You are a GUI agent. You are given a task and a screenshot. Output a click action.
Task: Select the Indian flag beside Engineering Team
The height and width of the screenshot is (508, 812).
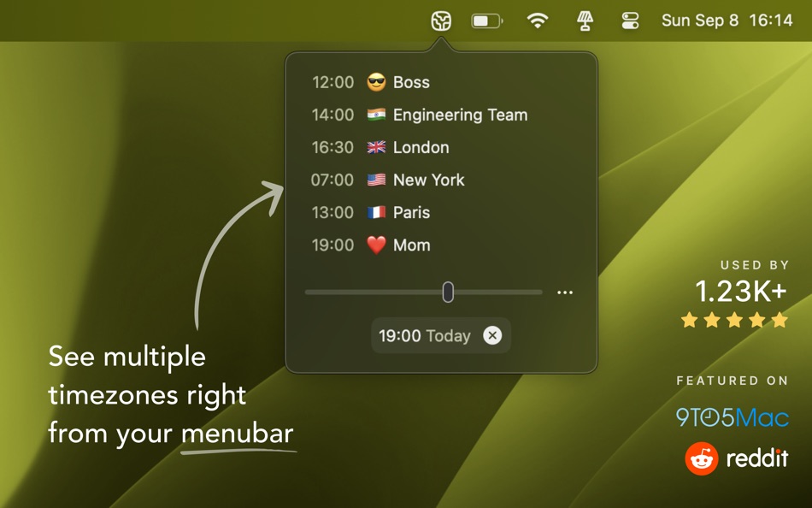click(376, 115)
